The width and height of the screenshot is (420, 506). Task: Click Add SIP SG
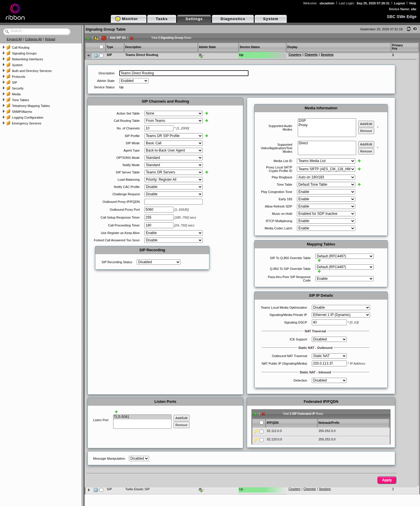click(x=118, y=38)
